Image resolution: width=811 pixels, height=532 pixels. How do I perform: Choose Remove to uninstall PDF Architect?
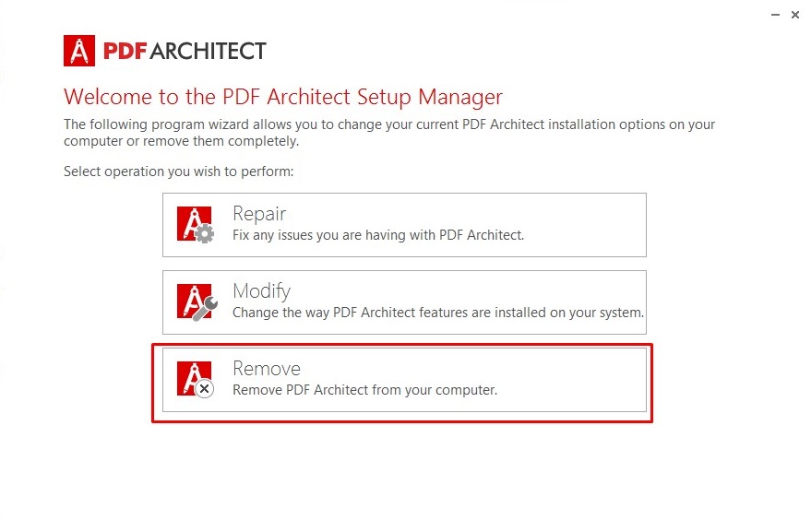tap(404, 380)
